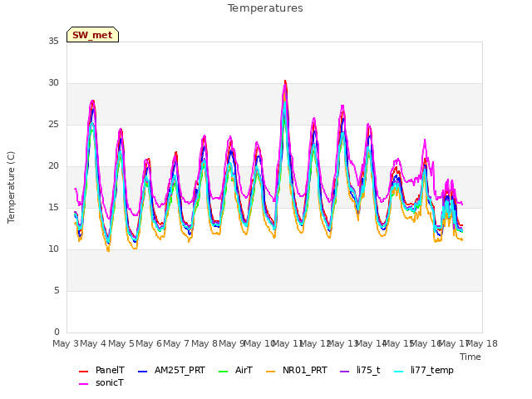Click the May 8 x-axis tick label
Image resolution: width=532 pixels, height=399 pixels.
pos(204,343)
